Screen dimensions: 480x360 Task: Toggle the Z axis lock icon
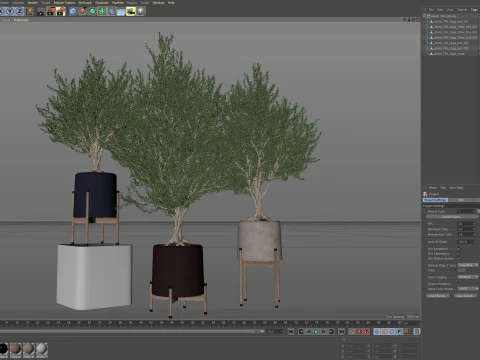point(20,11)
